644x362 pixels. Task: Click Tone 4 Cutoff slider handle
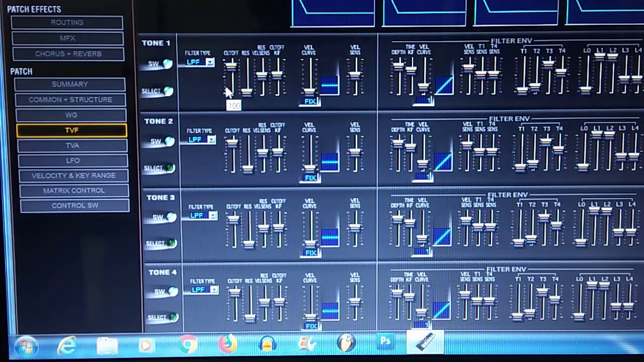click(x=234, y=292)
